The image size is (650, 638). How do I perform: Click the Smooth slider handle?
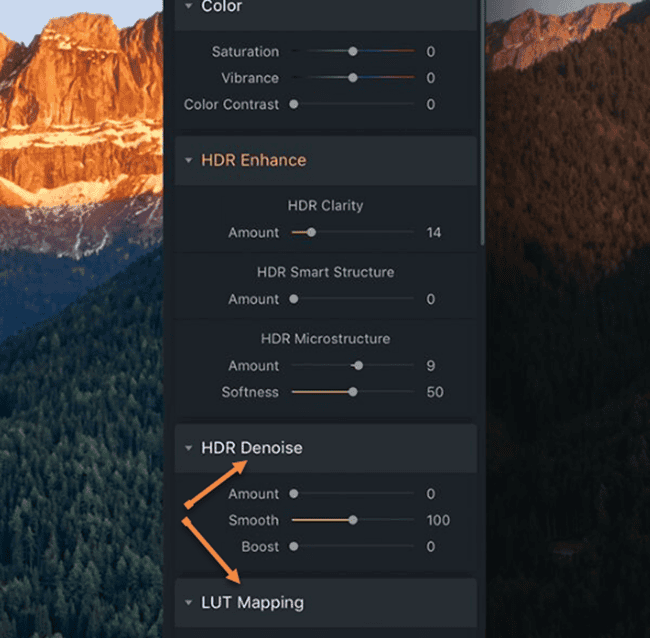pos(353,520)
